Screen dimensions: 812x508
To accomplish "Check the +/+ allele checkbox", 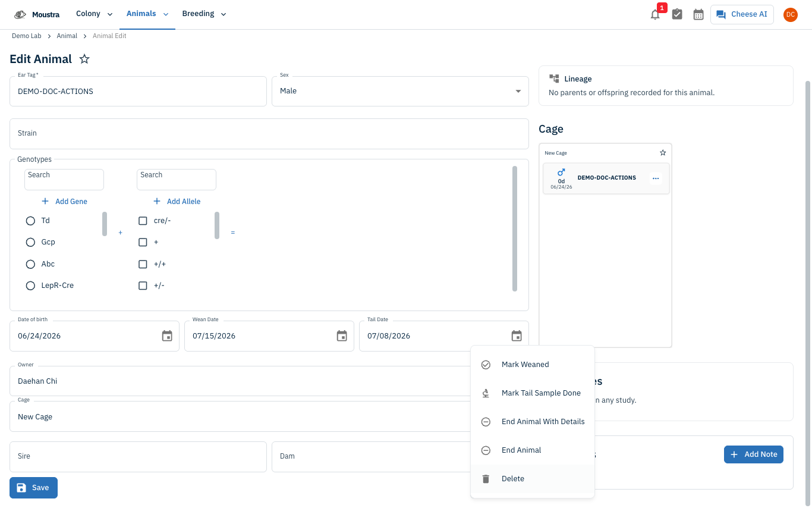I will (x=143, y=264).
